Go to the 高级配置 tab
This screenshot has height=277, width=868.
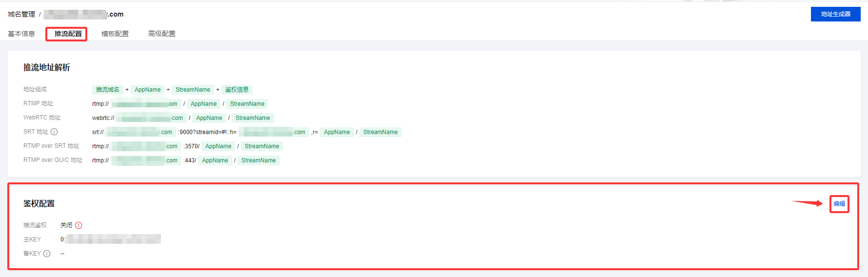pos(162,34)
